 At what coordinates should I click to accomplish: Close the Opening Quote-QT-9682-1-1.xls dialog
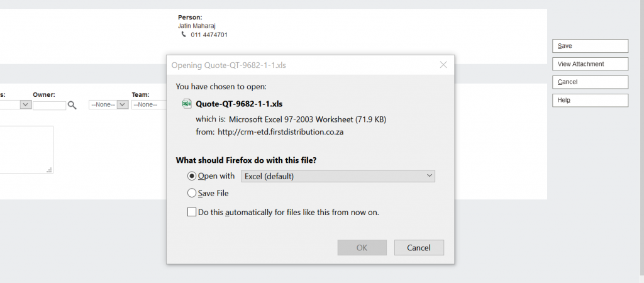(x=443, y=64)
